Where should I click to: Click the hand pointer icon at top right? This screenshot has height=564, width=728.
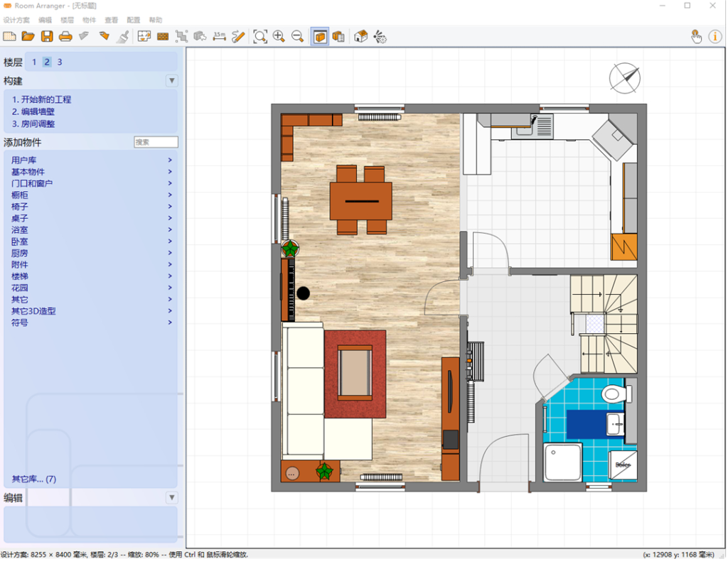click(696, 37)
